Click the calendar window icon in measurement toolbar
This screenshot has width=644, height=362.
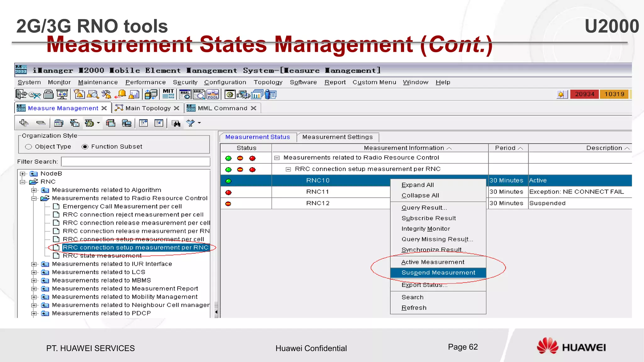coord(58,123)
